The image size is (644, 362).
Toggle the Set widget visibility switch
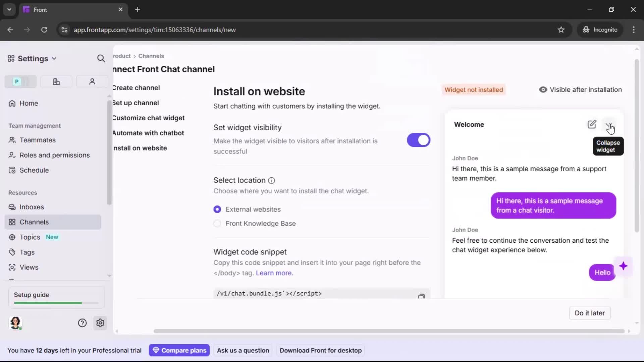click(x=418, y=140)
